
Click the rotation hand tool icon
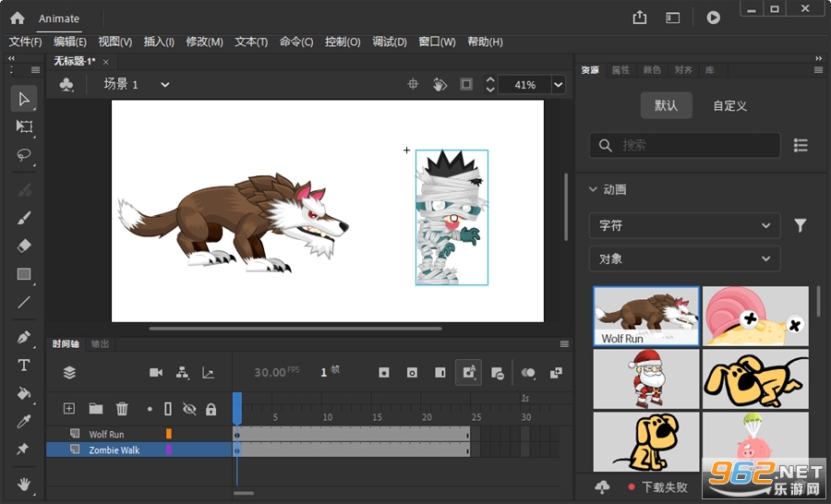point(440,84)
